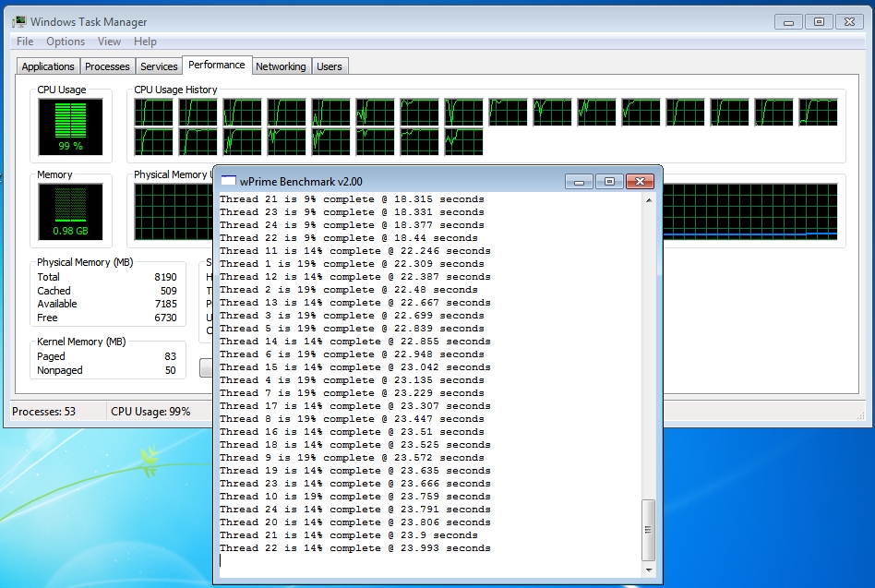Click the Task Manager title bar icon

[18, 21]
